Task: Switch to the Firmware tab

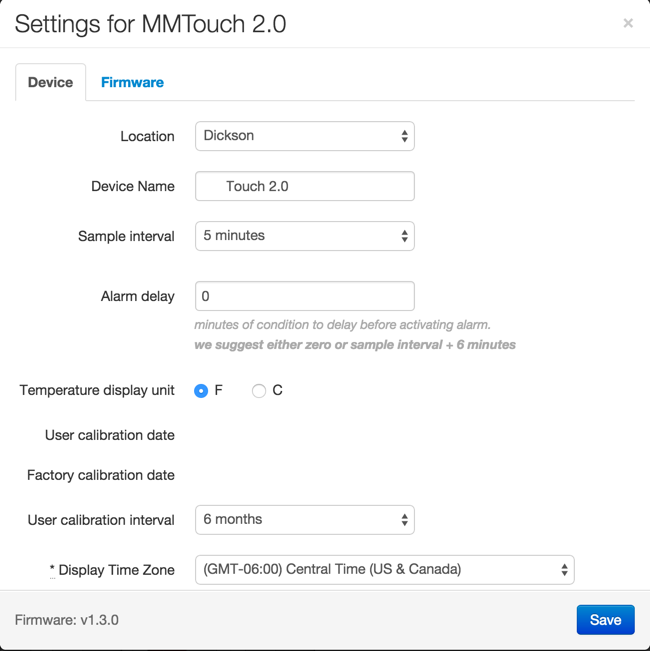Action: coord(132,82)
